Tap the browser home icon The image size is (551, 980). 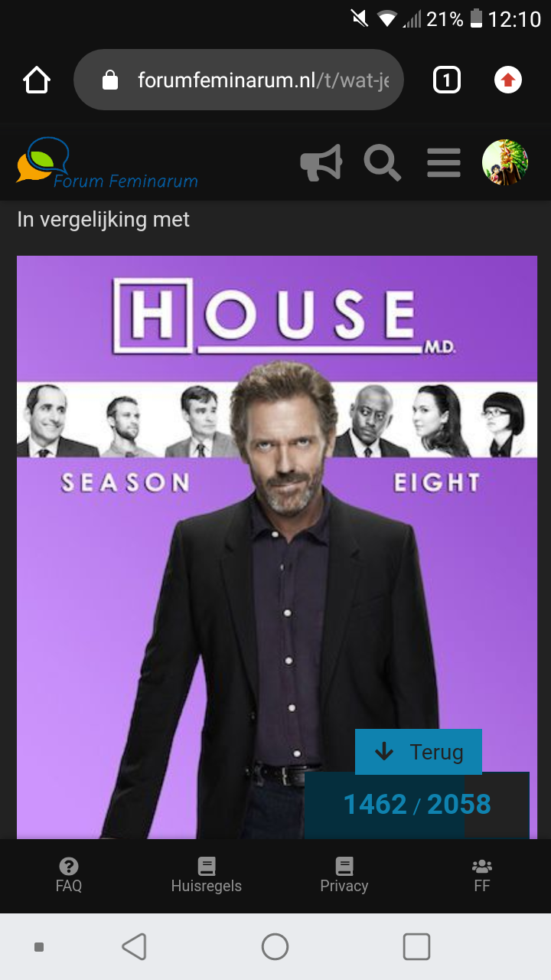37,80
